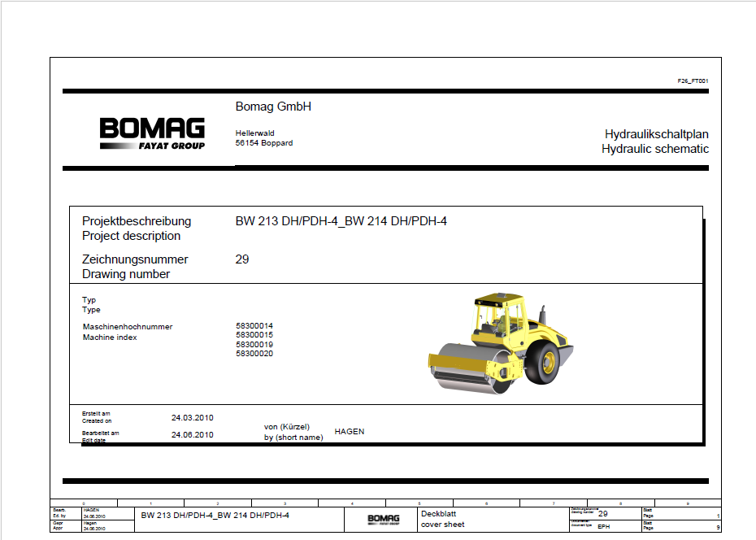Screen dimensions: 756x540
Task: Select the 'cover sheet' text in the footer
Action: tap(442, 525)
